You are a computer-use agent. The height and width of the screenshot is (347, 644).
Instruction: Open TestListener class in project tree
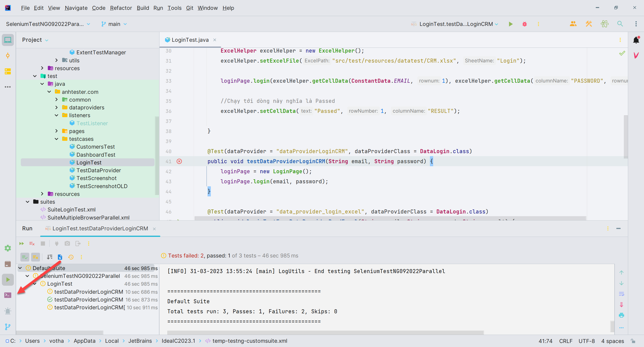(x=92, y=123)
